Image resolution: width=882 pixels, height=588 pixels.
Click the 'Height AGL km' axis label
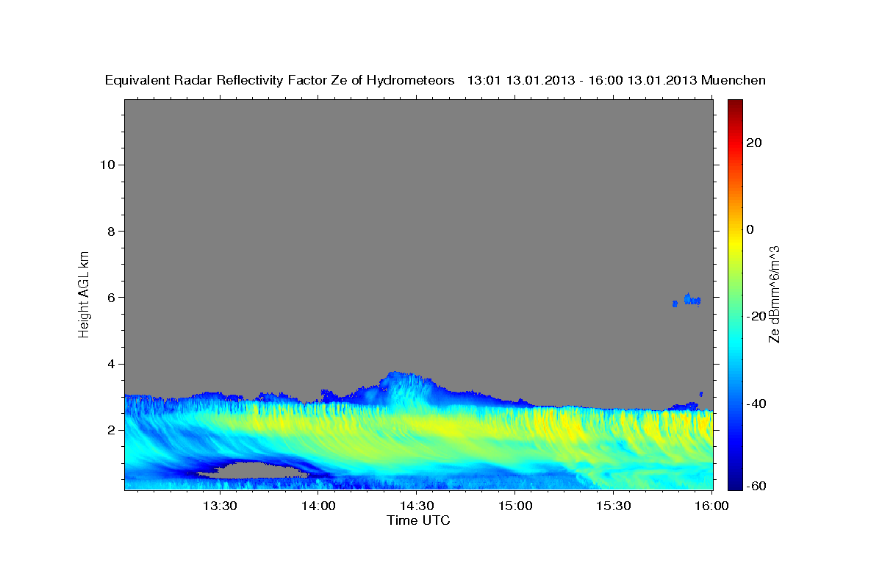85,293
